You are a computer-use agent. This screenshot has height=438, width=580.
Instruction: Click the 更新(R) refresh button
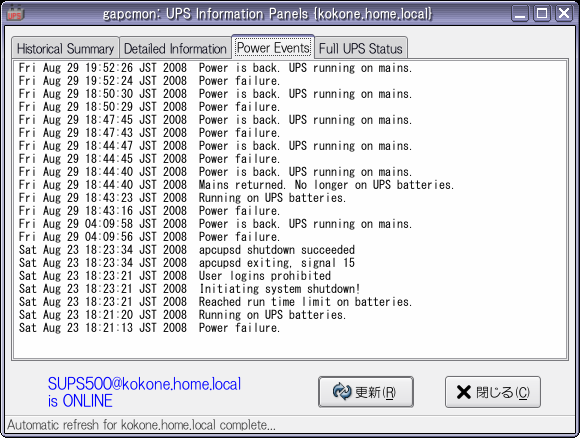[366, 392]
